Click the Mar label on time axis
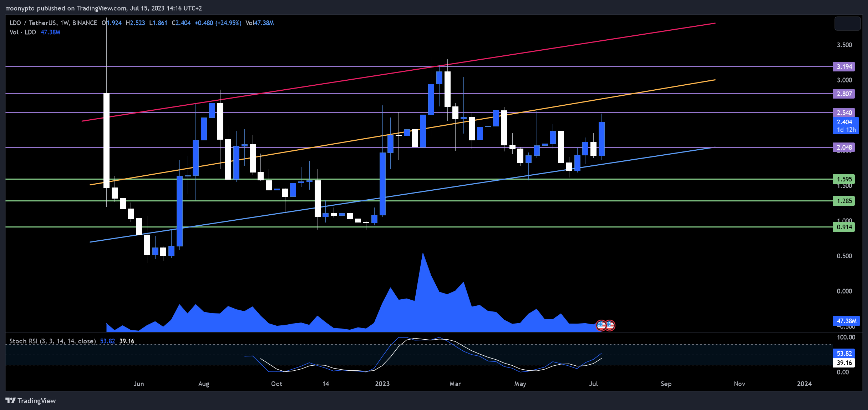The height and width of the screenshot is (410, 868). pyautogui.click(x=455, y=384)
